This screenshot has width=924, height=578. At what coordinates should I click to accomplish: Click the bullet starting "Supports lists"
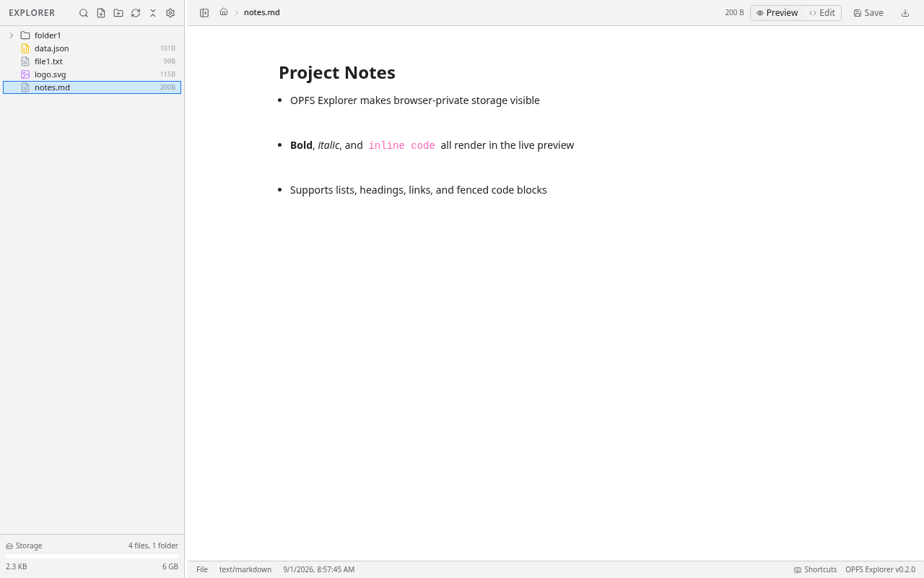419,190
